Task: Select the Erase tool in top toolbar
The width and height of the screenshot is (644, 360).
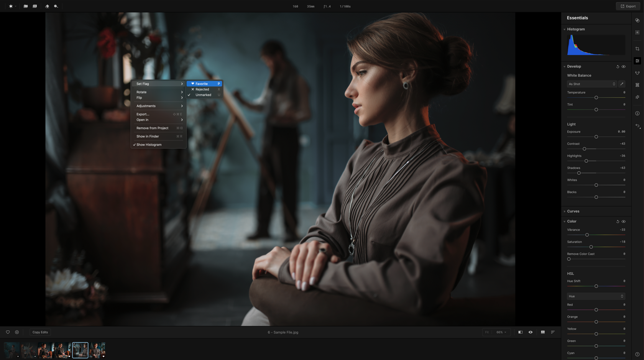Action: pyautogui.click(x=47, y=6)
